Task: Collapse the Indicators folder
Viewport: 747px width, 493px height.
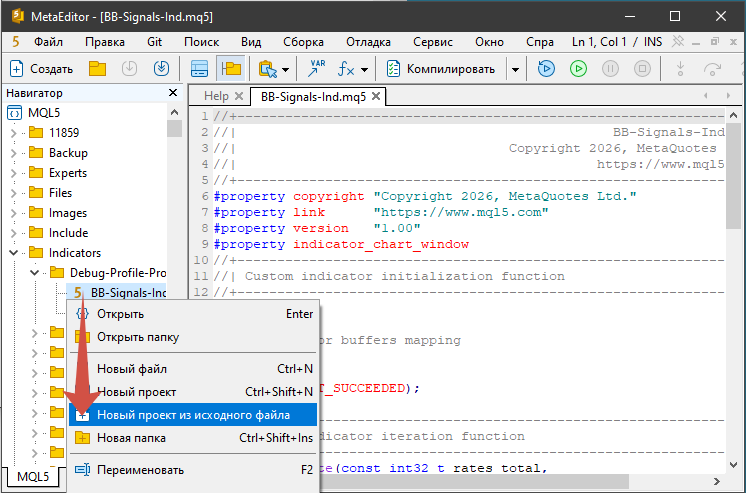Action: click(x=13, y=253)
